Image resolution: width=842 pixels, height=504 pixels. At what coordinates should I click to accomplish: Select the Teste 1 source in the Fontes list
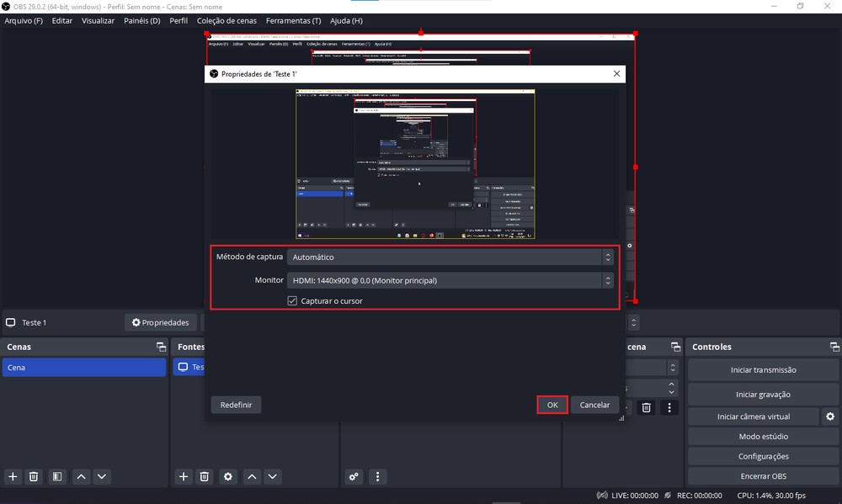tap(189, 367)
